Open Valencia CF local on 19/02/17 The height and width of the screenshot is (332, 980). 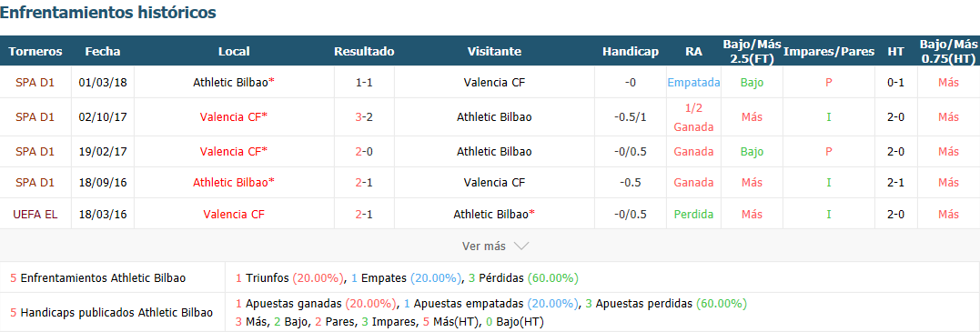coord(230,151)
